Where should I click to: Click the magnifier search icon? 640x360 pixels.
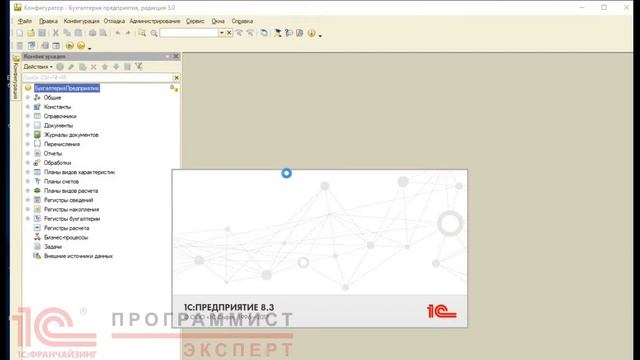point(154,33)
